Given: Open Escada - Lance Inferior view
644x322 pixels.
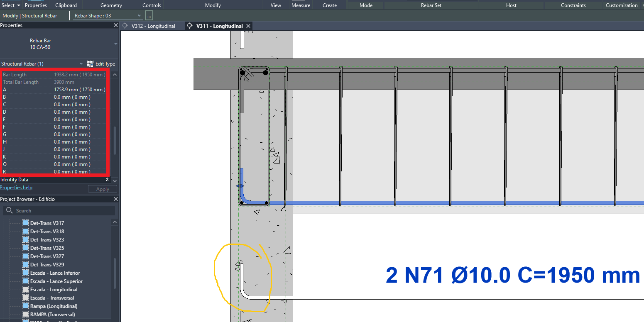Looking at the screenshot, I should (x=55, y=273).
